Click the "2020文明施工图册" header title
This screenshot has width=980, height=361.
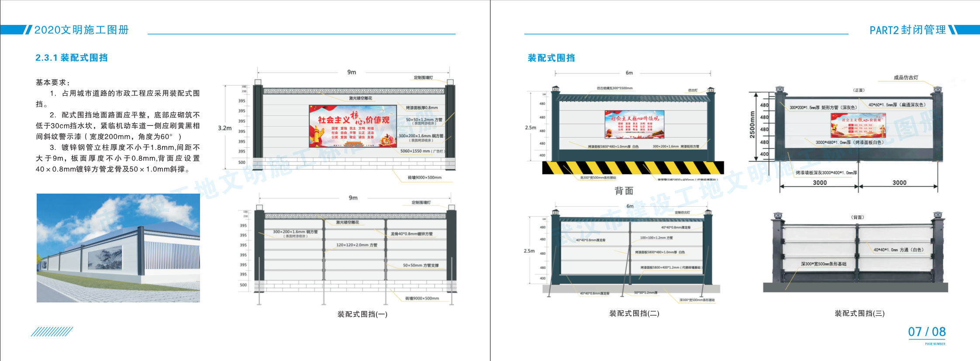(81, 30)
